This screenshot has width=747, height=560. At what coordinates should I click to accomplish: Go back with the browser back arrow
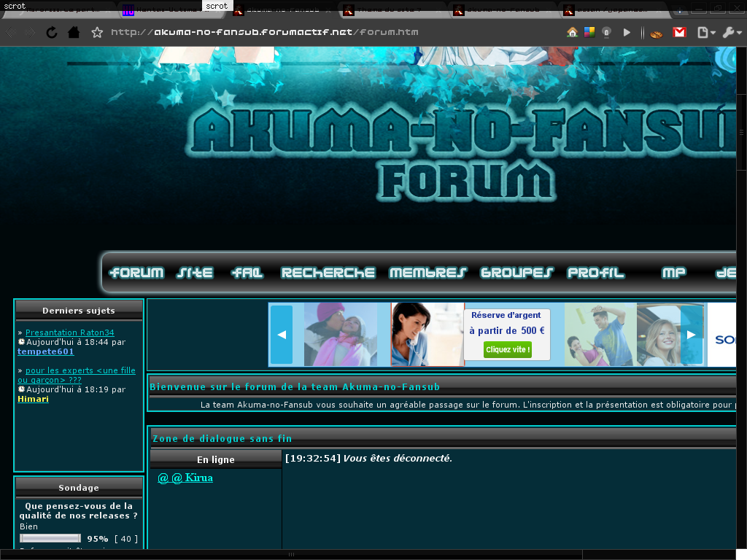(12, 32)
